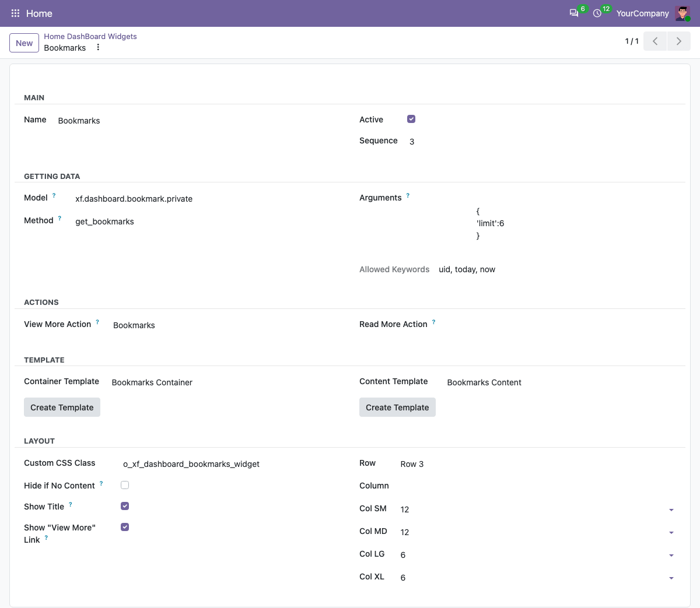Edit the Sequence field value 3
Image resolution: width=700 pixels, height=608 pixels.
[x=542, y=142]
